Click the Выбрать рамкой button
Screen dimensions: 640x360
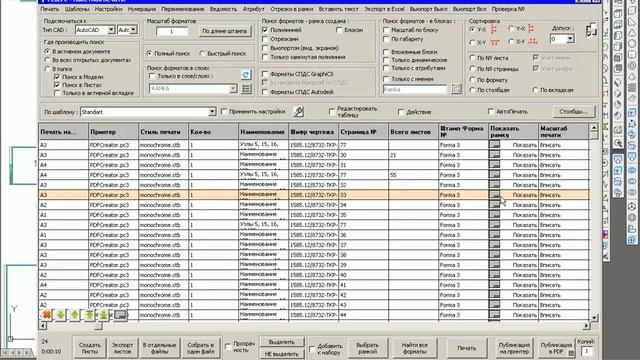pyautogui.click(x=367, y=348)
